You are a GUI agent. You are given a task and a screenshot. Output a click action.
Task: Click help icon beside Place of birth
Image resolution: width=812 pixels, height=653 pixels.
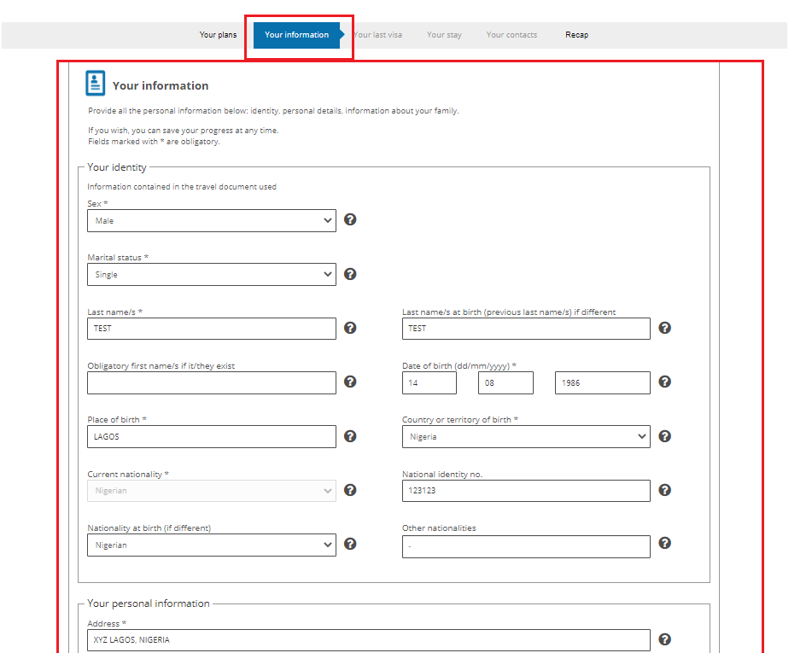pyautogui.click(x=350, y=436)
